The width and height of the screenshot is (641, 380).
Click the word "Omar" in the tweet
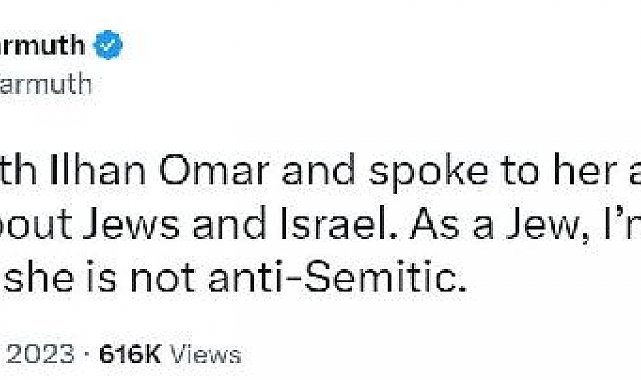coord(214,170)
